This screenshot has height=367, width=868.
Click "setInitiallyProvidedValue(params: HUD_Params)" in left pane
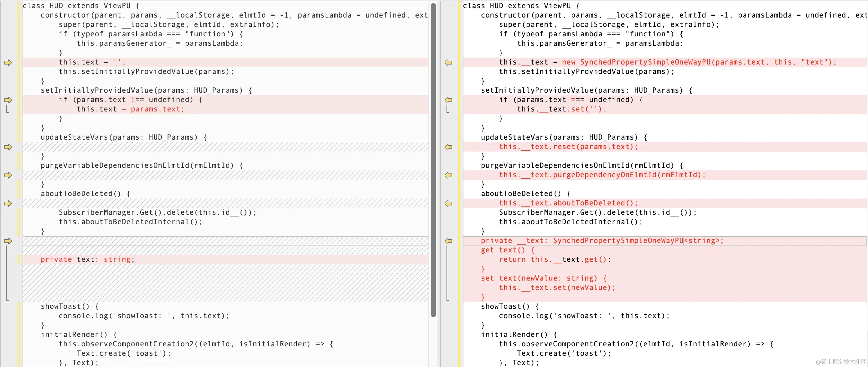(x=146, y=90)
